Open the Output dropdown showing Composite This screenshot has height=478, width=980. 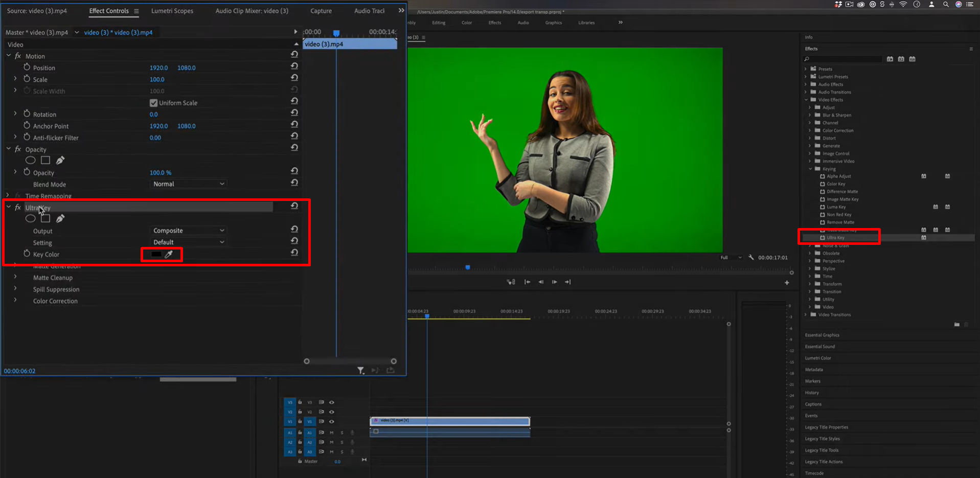coord(188,230)
